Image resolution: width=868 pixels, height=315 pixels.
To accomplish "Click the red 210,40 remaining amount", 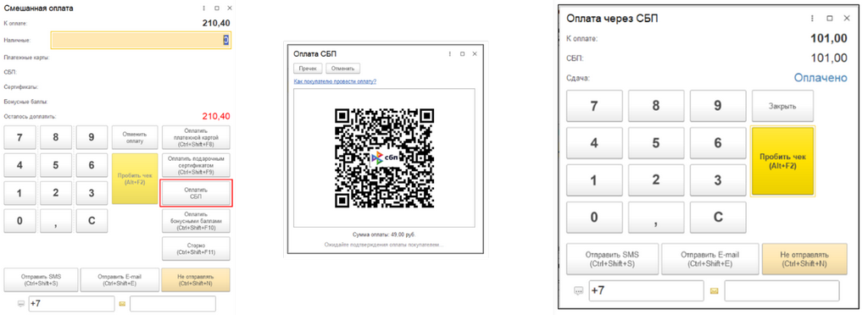I will pos(216,117).
